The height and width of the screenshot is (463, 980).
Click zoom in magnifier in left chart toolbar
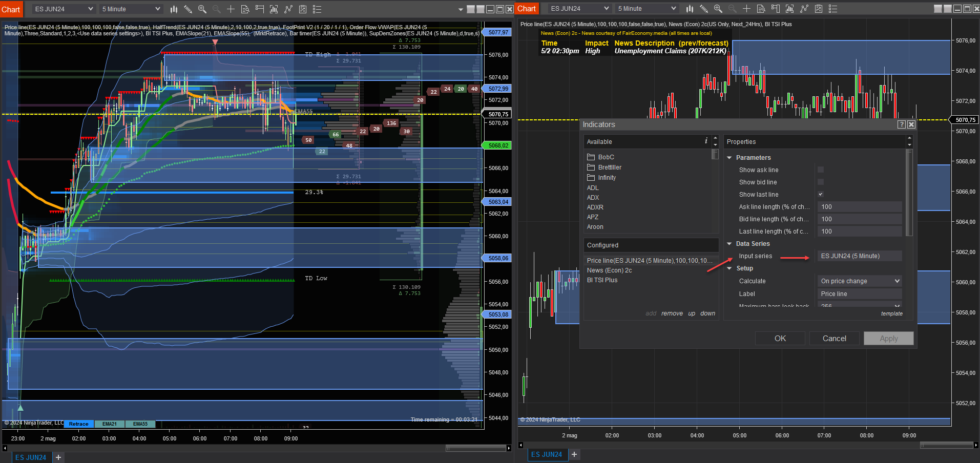pos(202,9)
